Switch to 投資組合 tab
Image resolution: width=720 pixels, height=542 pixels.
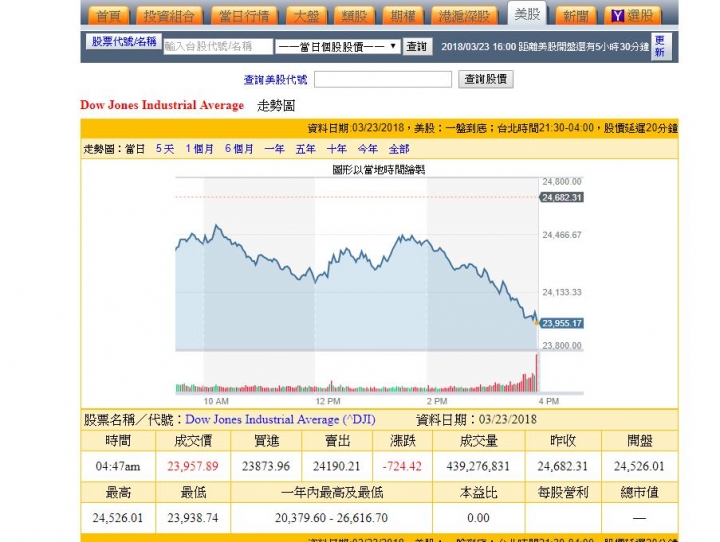coord(169,17)
